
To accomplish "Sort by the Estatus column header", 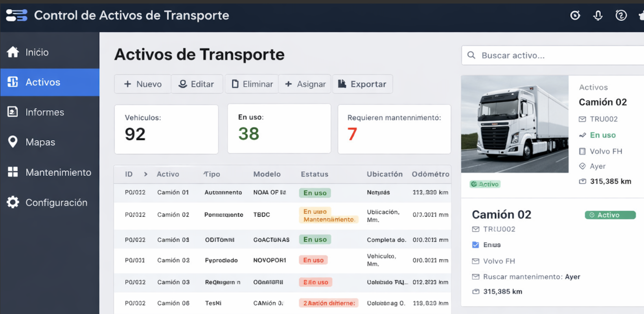I will [x=314, y=174].
